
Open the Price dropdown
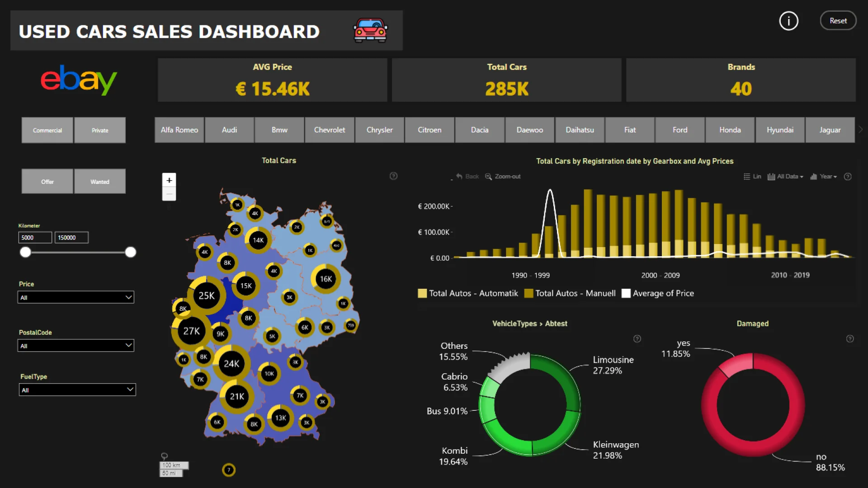click(x=76, y=297)
